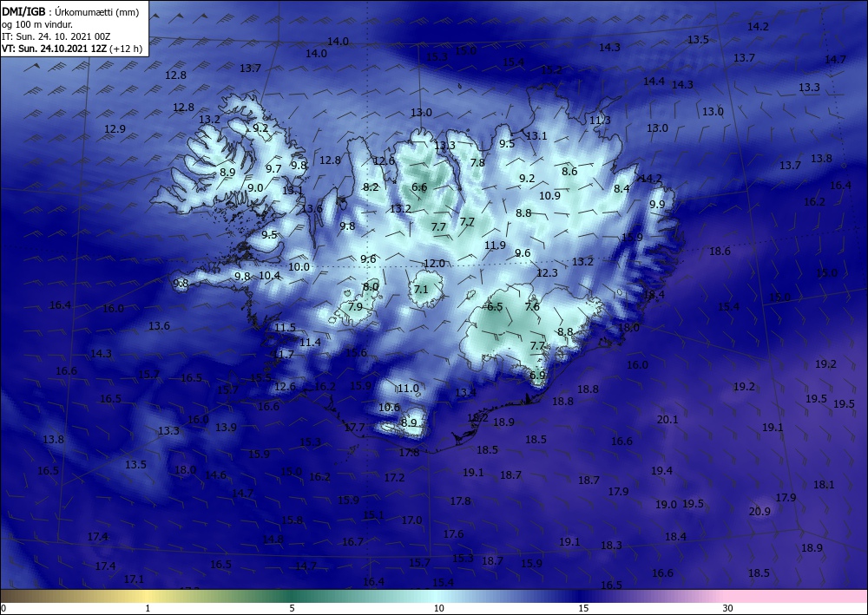Screen dimensions: 868x615
Task: Click the '7.1' value on the central glacier
Action: click(421, 289)
